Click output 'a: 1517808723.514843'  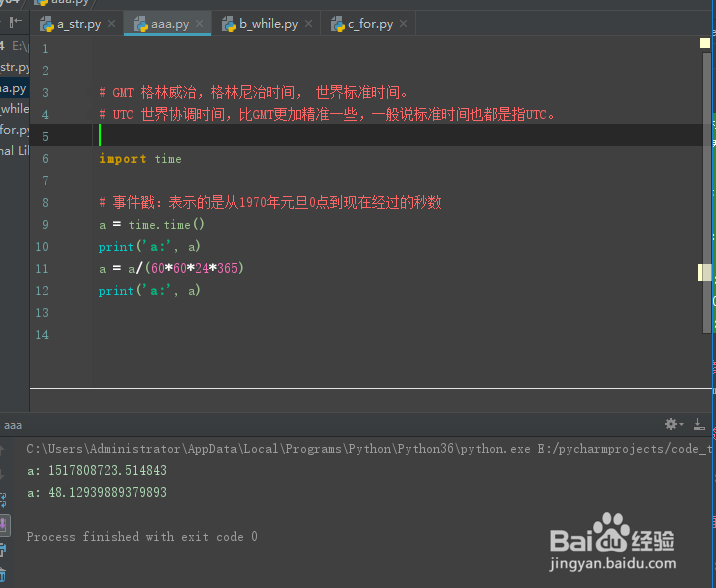pos(97,470)
